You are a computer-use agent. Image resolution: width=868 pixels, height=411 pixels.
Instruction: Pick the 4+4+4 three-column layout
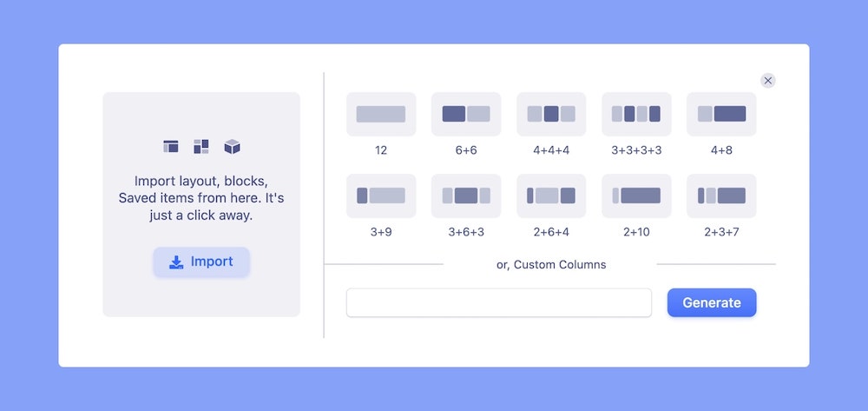[551, 114]
